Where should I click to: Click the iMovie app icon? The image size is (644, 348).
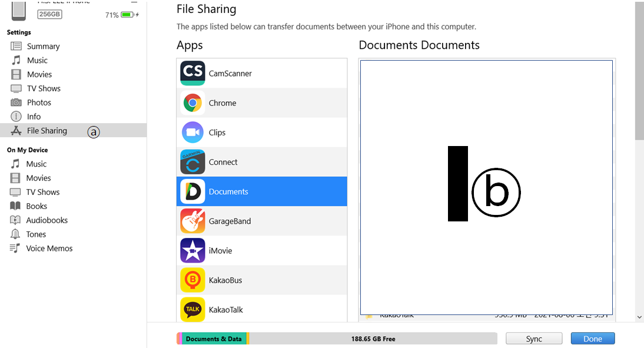coord(192,251)
